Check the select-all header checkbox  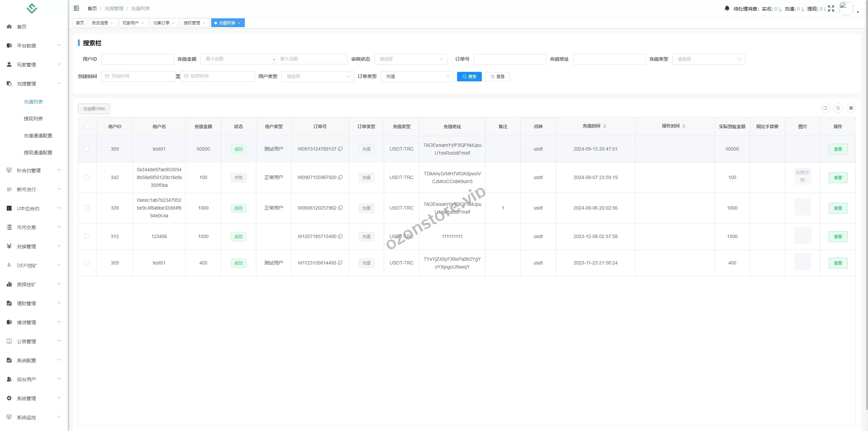[87, 126]
